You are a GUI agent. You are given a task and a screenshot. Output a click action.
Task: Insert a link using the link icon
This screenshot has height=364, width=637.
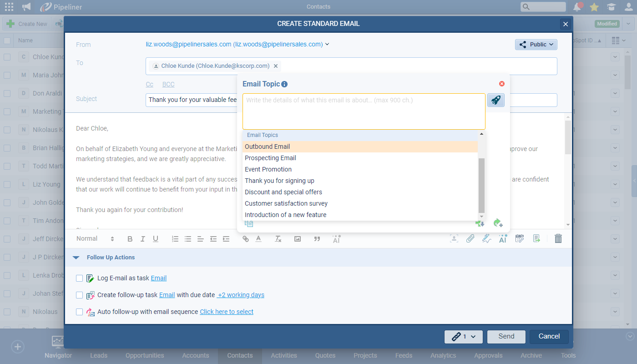[x=246, y=239]
